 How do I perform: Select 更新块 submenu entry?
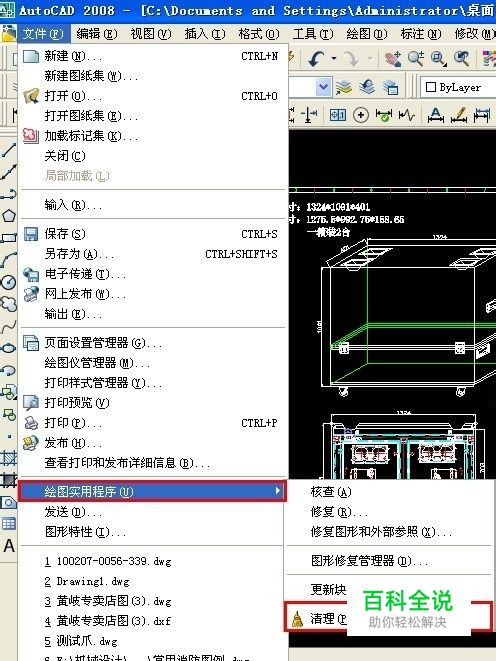(x=389, y=589)
